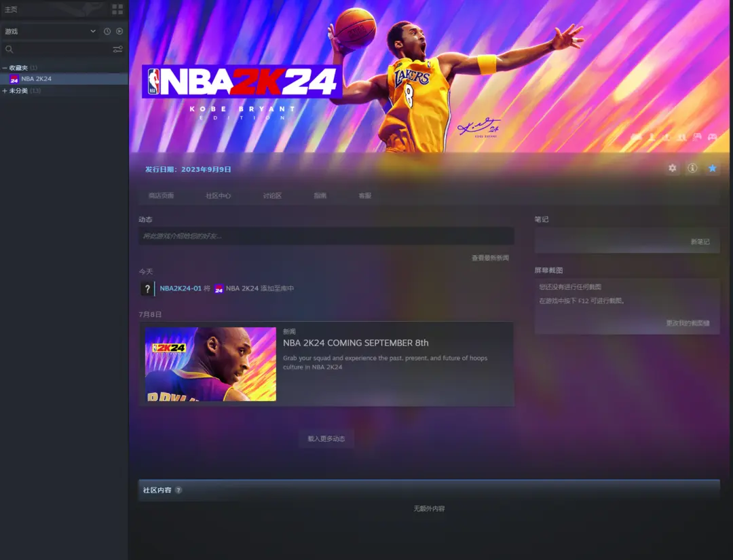
Task: Collapse the 收藏夹 category
Action: [5, 68]
